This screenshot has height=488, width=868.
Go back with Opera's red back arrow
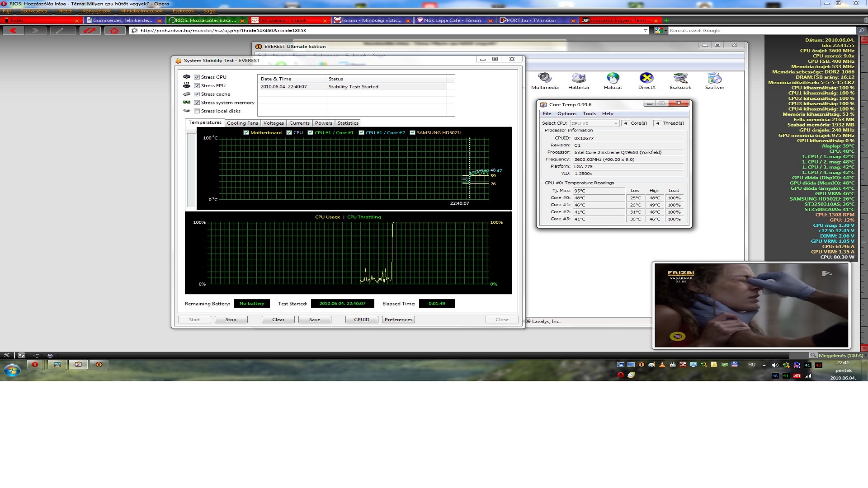(x=13, y=31)
